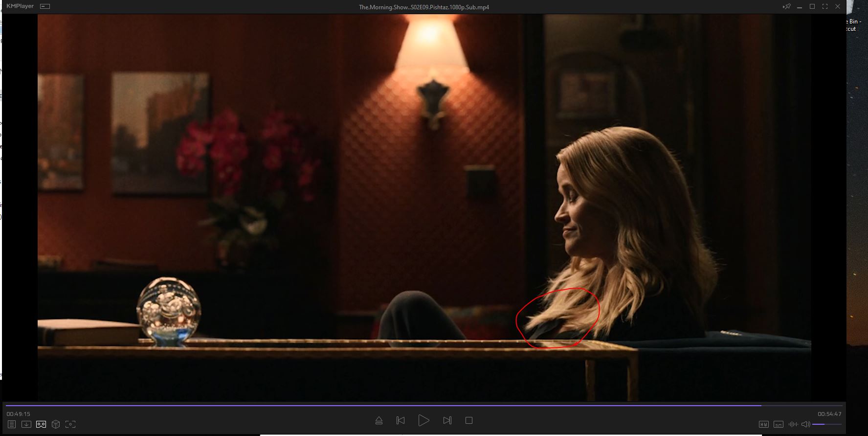Click the download video icon
This screenshot has width=868, height=436.
tap(26, 424)
